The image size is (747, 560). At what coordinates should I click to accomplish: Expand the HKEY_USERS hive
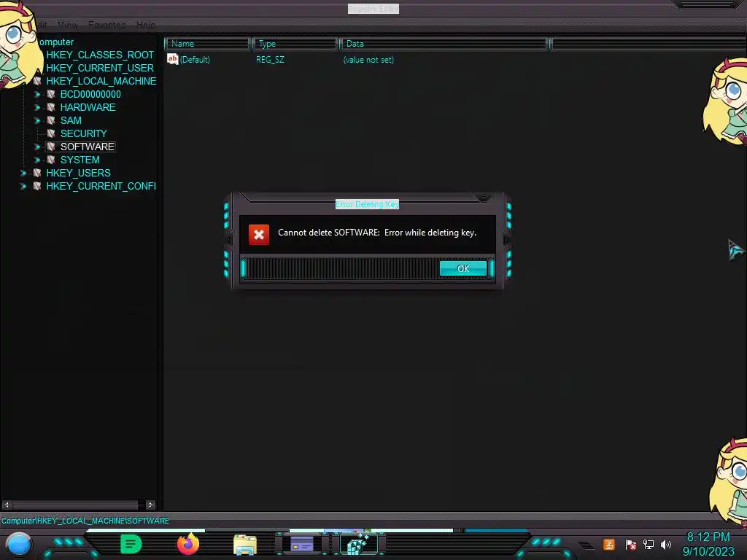pyautogui.click(x=23, y=173)
